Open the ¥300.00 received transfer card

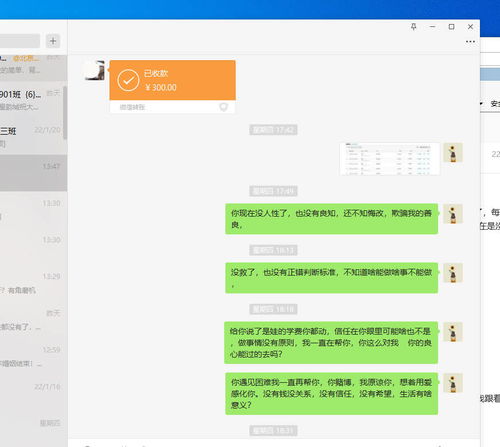click(173, 87)
